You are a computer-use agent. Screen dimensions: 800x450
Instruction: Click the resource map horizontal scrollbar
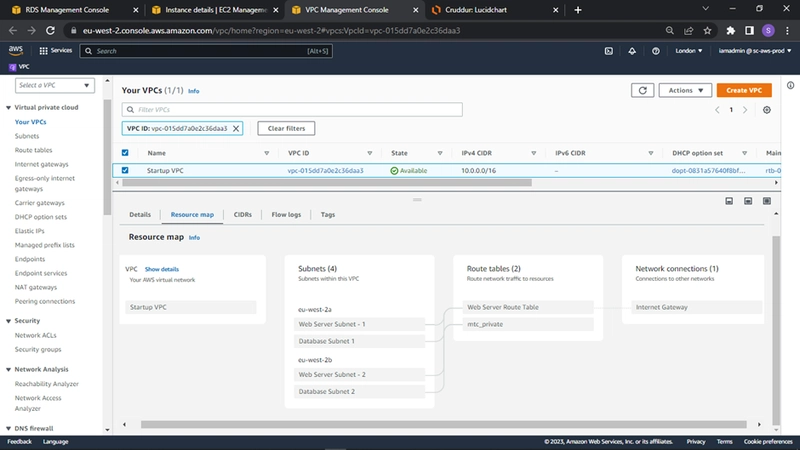443,424
